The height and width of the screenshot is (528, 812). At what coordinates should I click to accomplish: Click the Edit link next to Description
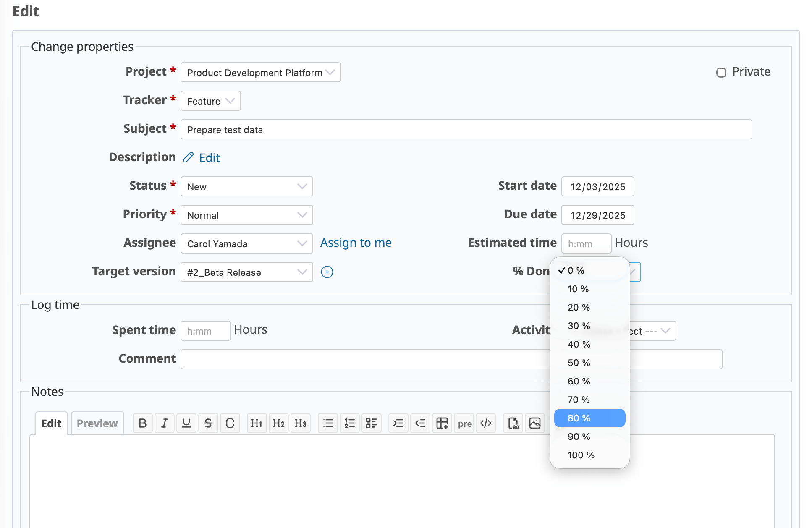pos(209,158)
